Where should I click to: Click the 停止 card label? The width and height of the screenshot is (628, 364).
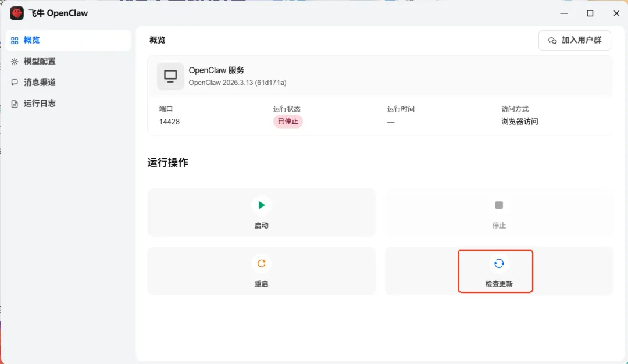(x=499, y=226)
